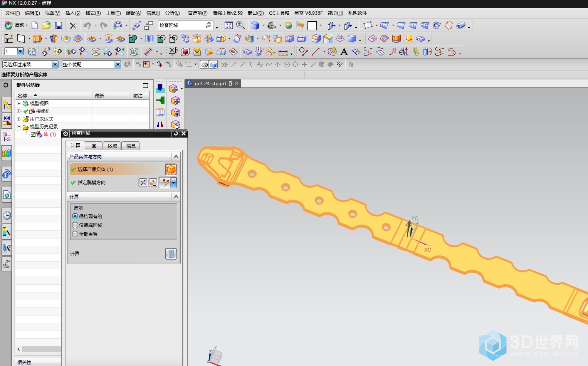Collapse the Product Body and Direction section
The width and height of the screenshot is (588, 366).
coord(176,156)
